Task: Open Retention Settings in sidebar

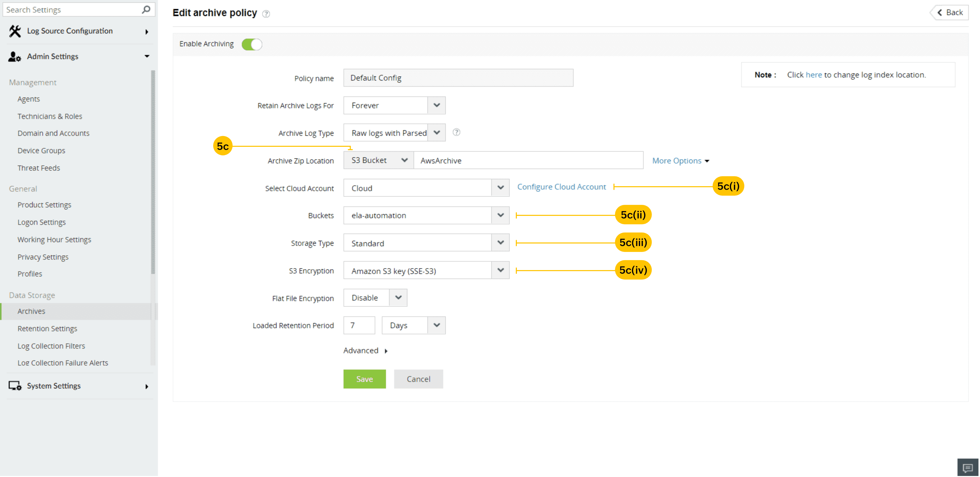Action: pos(47,329)
